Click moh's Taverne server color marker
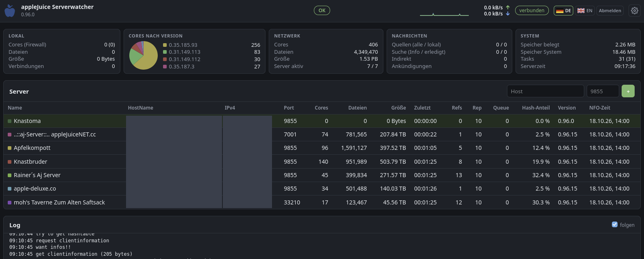The height and width of the screenshot is (259, 644). [x=9, y=202]
